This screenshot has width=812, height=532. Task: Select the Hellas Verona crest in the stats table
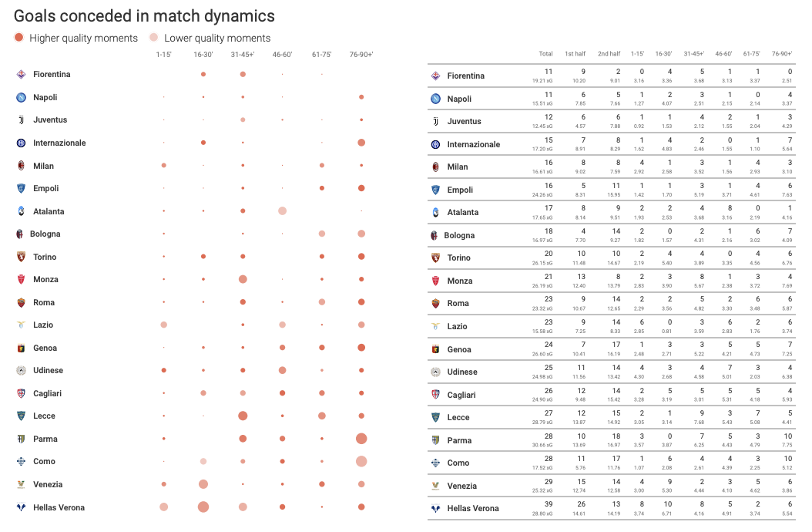435,508
